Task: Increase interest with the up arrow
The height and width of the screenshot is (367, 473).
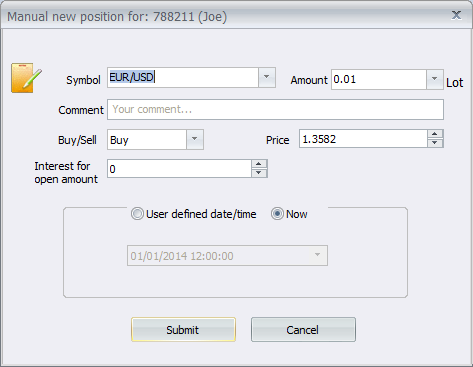Action: (259, 164)
